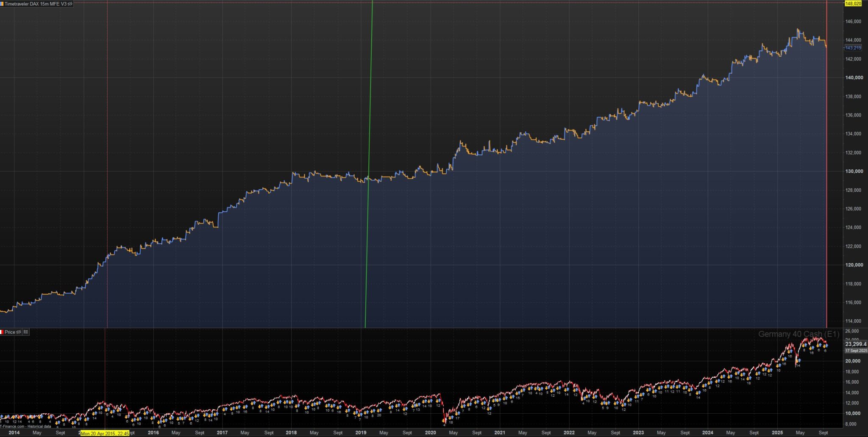The image size is (868, 437).
Task: Click 2020 on the time axis
Action: click(x=430, y=433)
